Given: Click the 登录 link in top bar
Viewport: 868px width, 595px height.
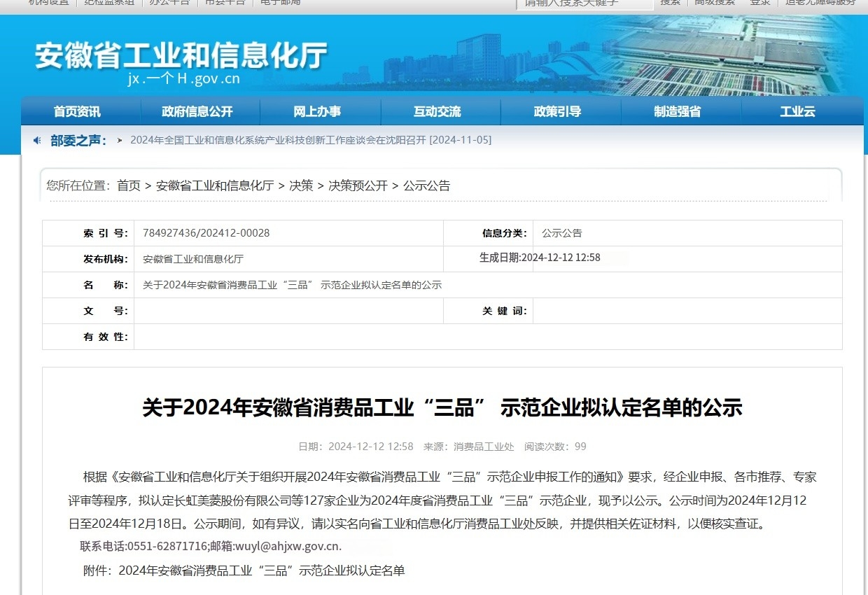Looking at the screenshot, I should [760, 3].
